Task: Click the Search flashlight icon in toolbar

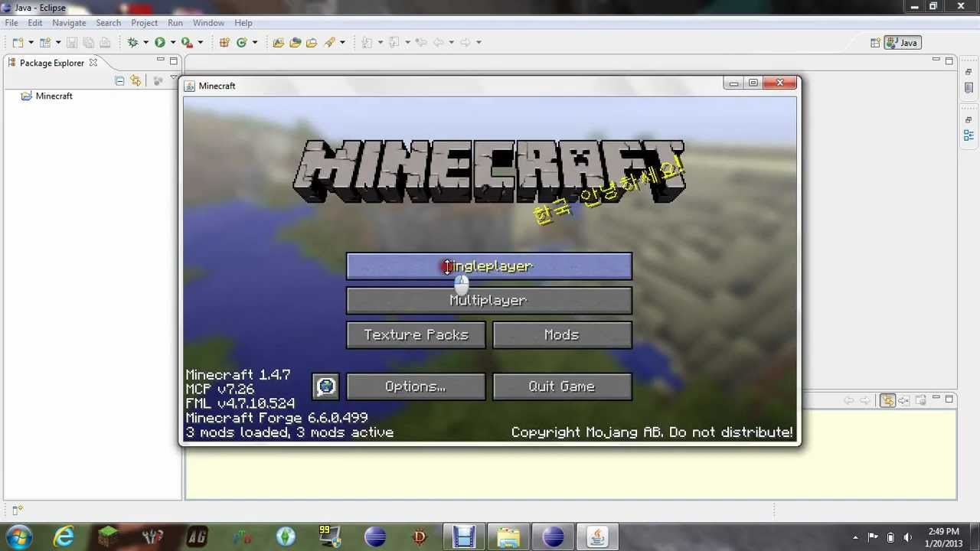Action: click(x=329, y=43)
